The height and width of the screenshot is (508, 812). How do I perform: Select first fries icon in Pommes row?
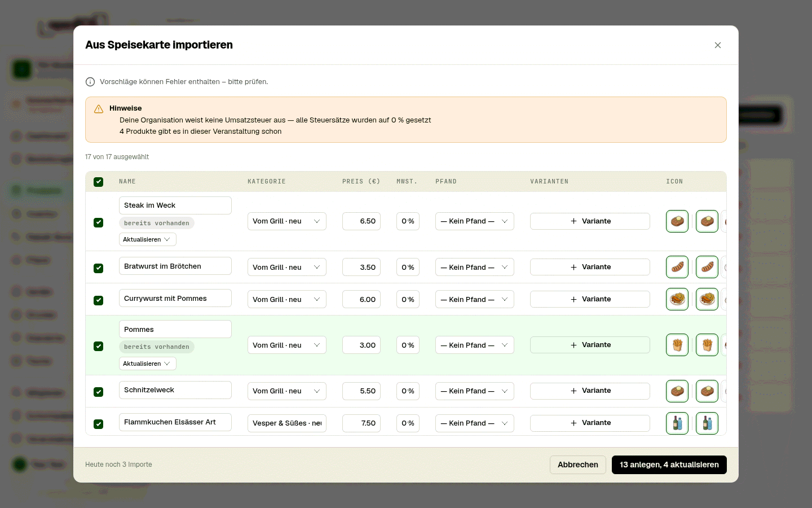pyautogui.click(x=677, y=345)
